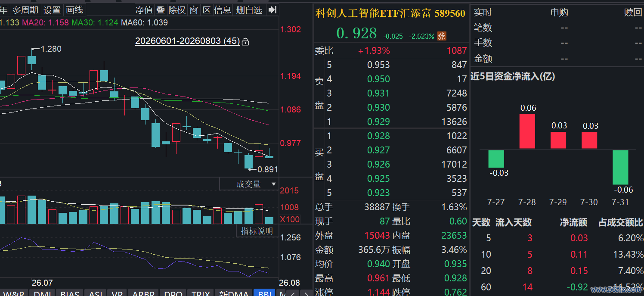The image size is (644, 296).
Task: Click the 净值 toolbar button
Action: (x=144, y=10)
